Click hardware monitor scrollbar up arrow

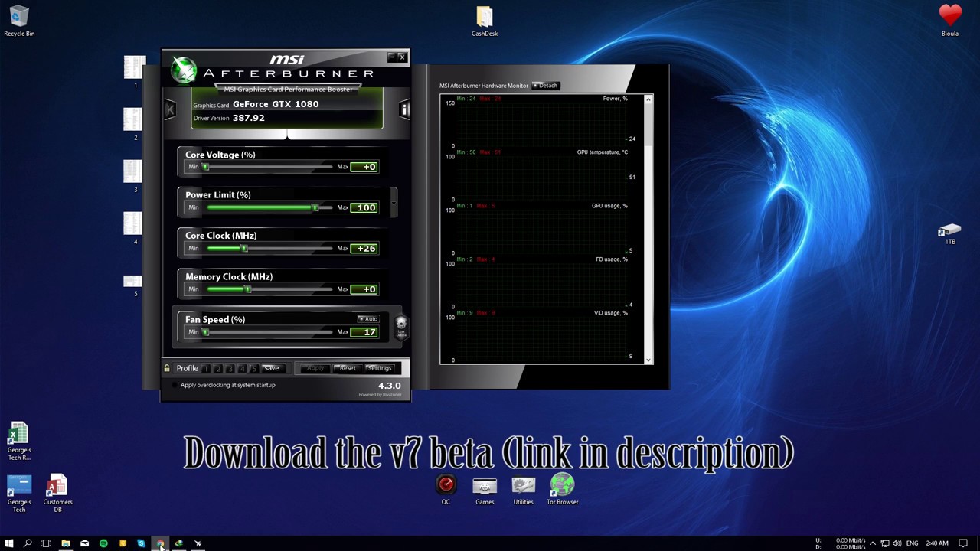pyautogui.click(x=648, y=99)
